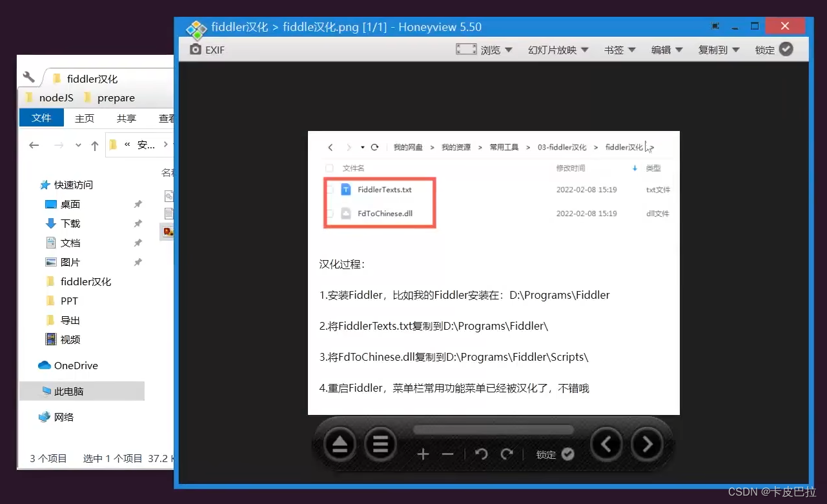Screen dimensions: 827x504
Task: Open 下载 in quick access
Action: point(63,223)
